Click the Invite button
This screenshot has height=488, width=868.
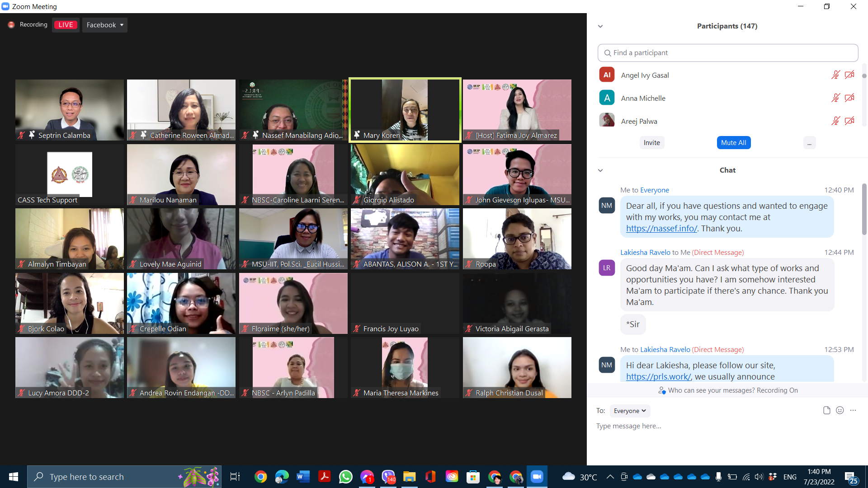pyautogui.click(x=651, y=143)
